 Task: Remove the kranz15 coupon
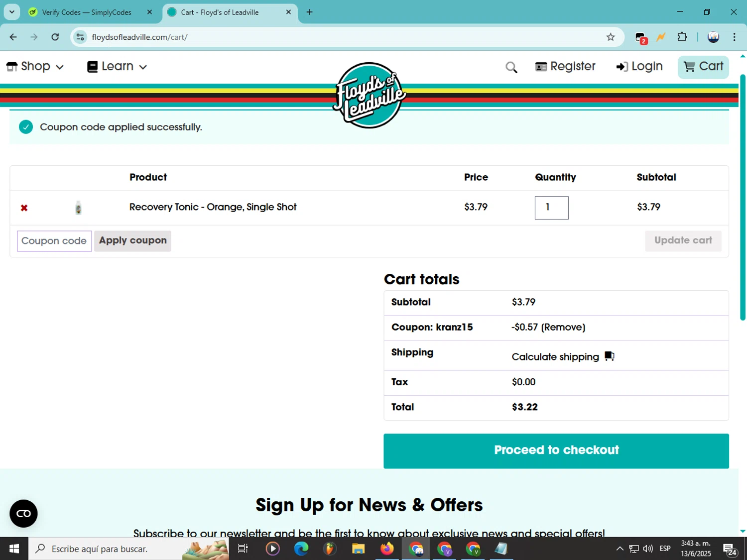pyautogui.click(x=563, y=328)
